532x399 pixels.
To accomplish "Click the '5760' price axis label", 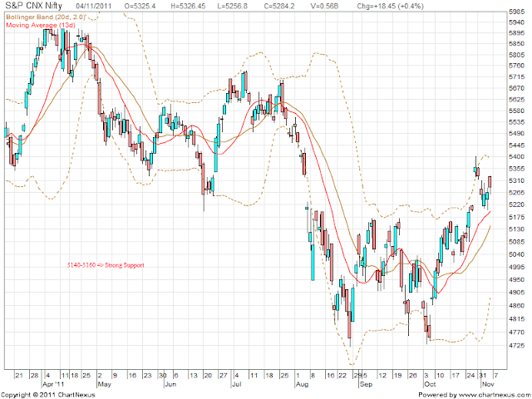I will [517, 66].
